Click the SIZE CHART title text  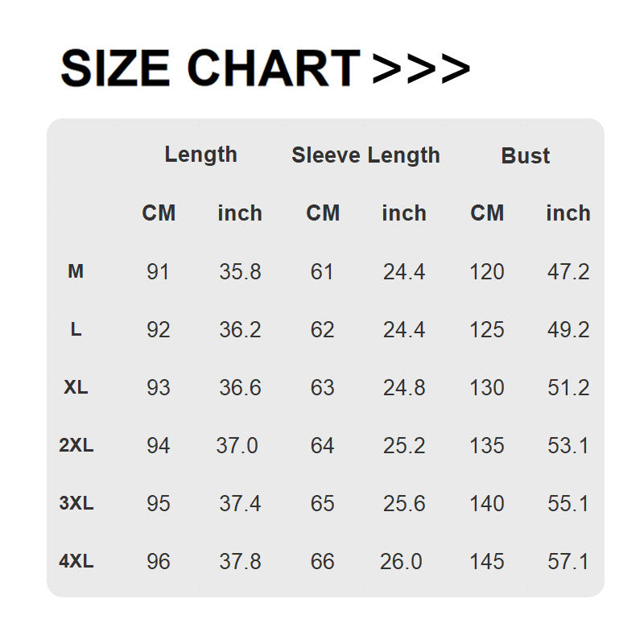(210, 69)
